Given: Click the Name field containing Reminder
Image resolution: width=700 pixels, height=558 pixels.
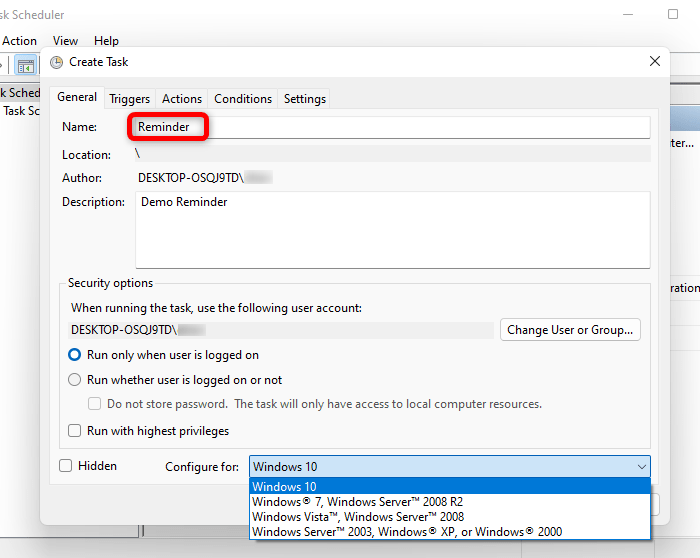Looking at the screenshot, I should [392, 127].
